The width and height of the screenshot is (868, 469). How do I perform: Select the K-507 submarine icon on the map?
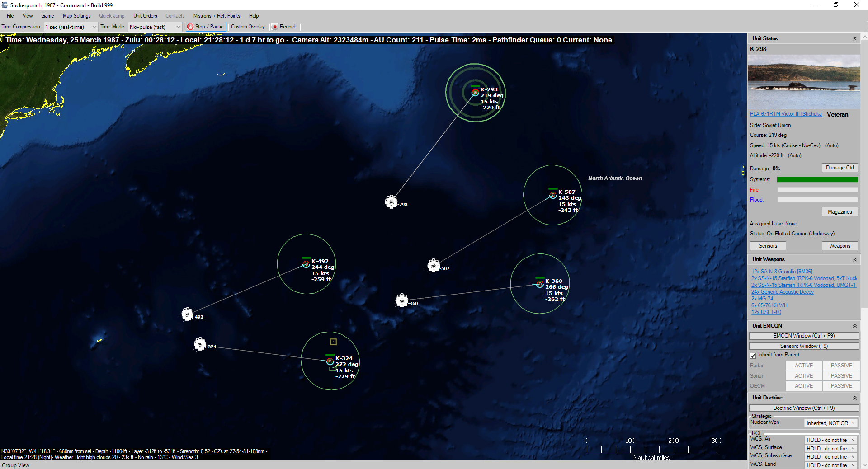[552, 195]
